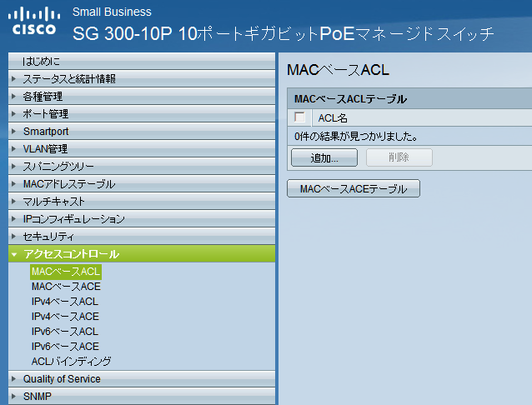
Task: Toggle the select-all checkbox beside ACL名
Action: 299,117
